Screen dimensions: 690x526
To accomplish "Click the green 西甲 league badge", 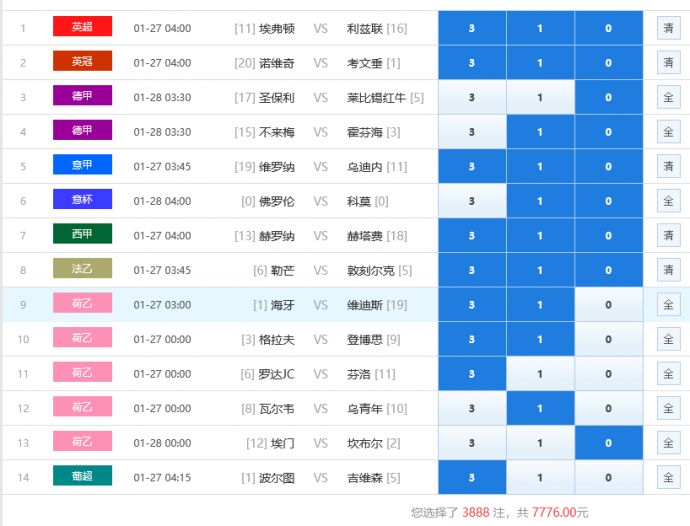I will (82, 235).
